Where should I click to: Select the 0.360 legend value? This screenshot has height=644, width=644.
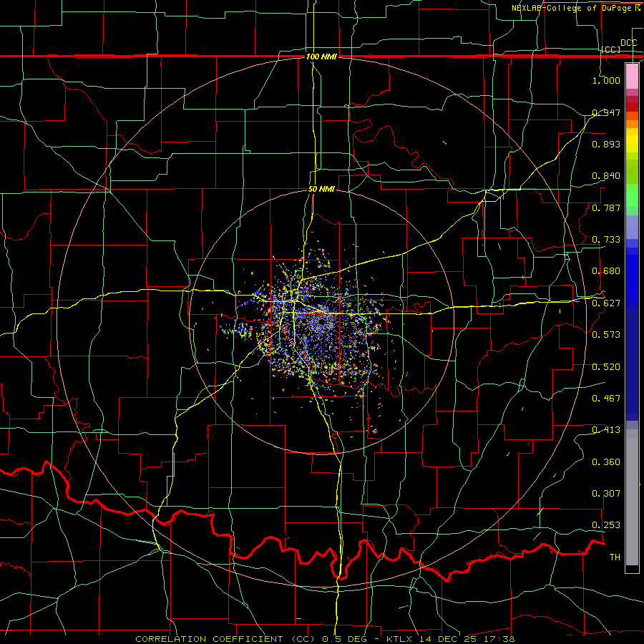(606, 462)
